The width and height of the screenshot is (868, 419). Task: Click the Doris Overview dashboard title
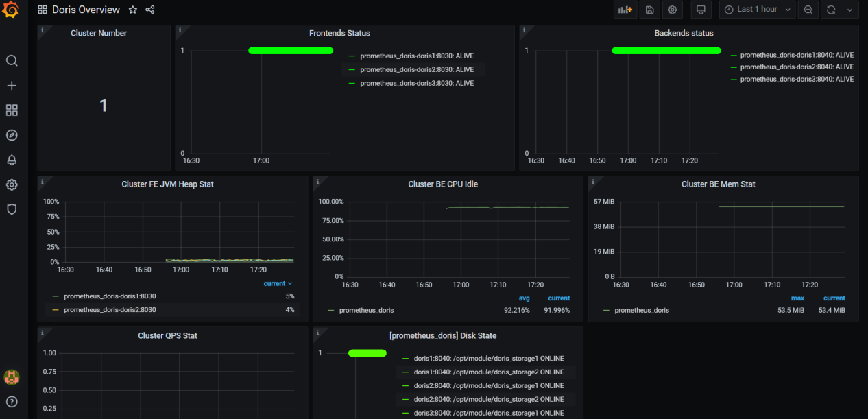click(x=86, y=10)
